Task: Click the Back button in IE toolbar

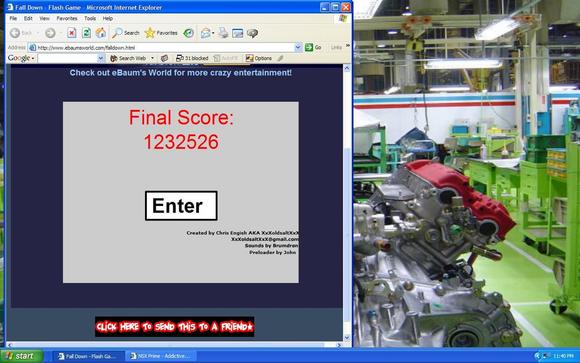Action: [21, 33]
